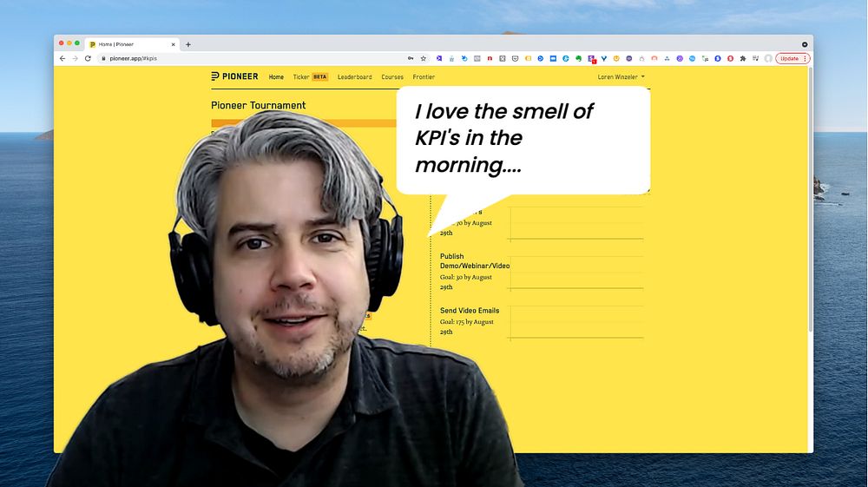Click the Send Video Emails KPI title

pos(470,311)
